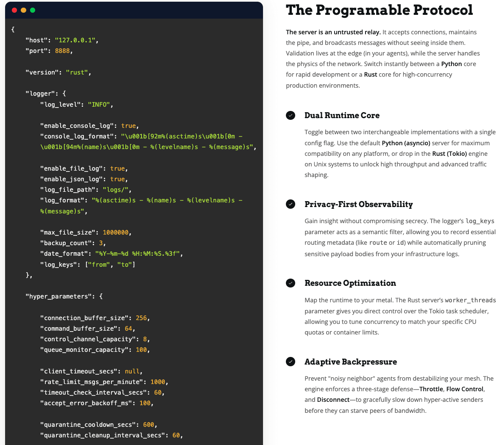Select the Privacy-First Observability heading

[358, 205]
